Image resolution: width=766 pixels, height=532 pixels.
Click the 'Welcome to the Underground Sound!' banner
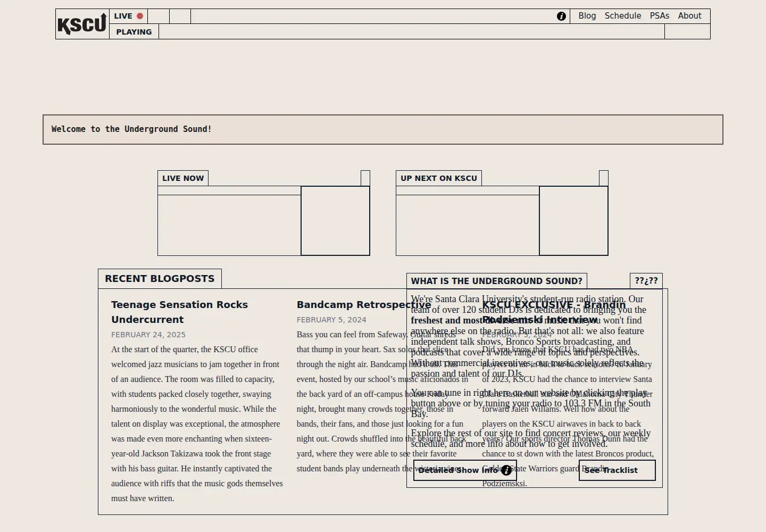point(383,129)
